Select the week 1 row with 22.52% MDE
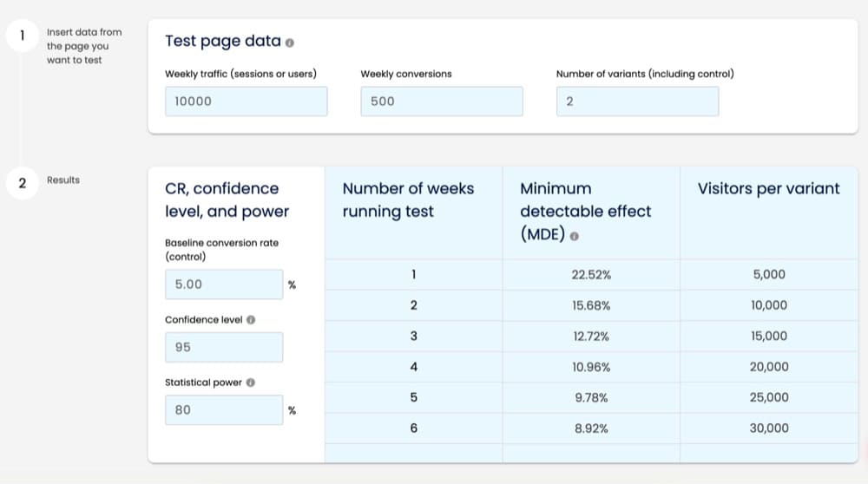Screen dimensions: 868x484 (x=591, y=274)
